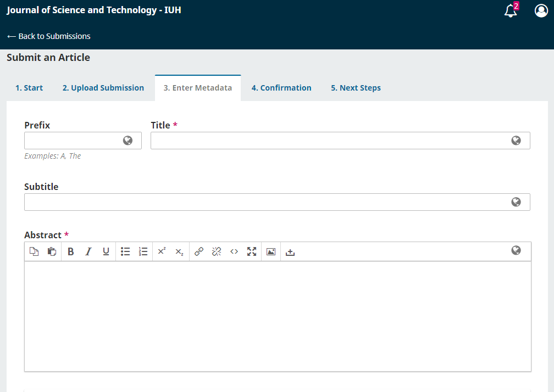Open the source code view
The width and height of the screenshot is (554, 392).
point(234,251)
